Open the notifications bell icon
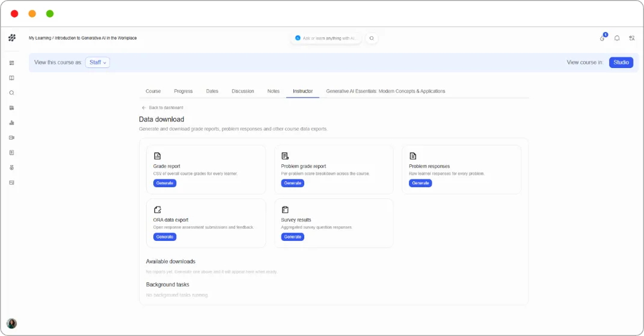 click(x=617, y=39)
